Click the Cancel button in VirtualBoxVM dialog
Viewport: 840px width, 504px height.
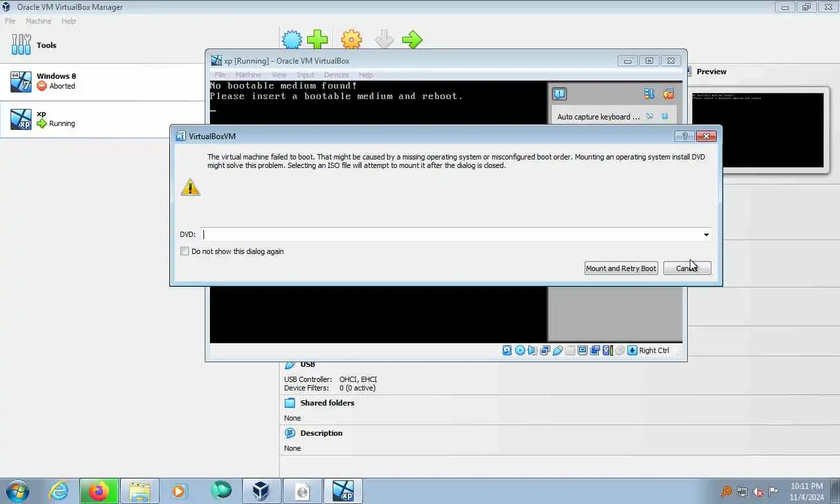[687, 268]
